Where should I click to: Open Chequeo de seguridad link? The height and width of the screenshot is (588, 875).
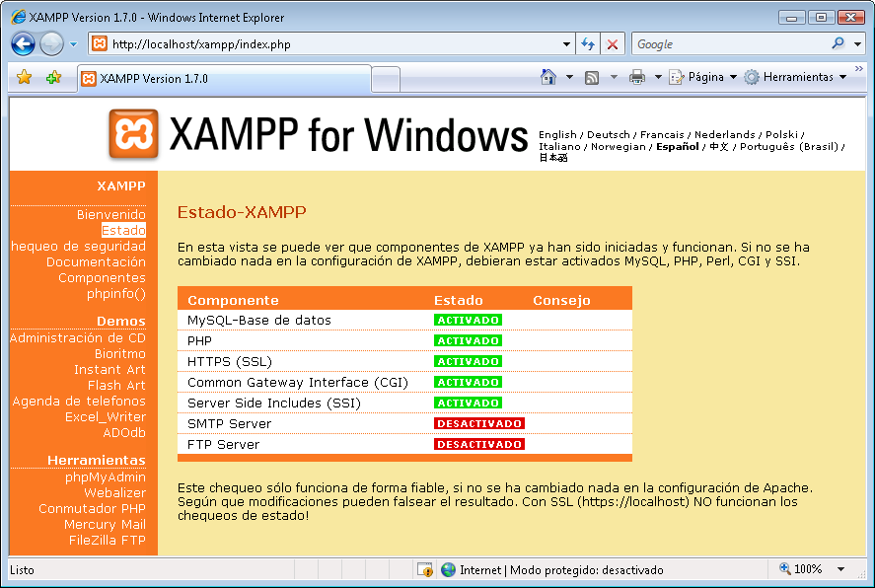click(x=78, y=246)
